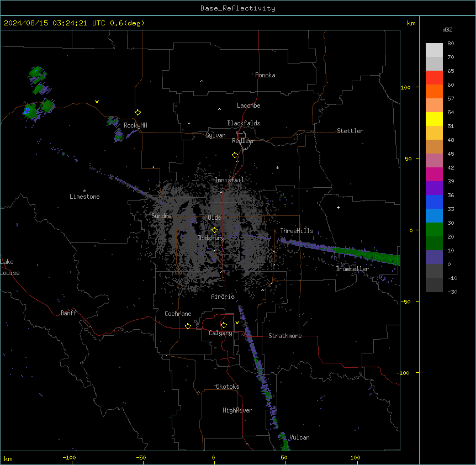The image size is (476, 465).
Task: Click the HighRiver label
Action: [x=237, y=410]
